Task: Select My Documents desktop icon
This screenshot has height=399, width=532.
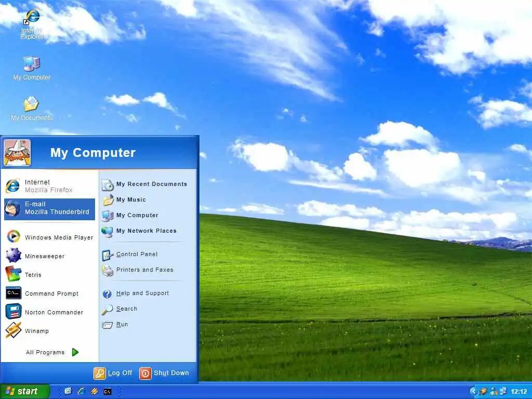Action: [32, 109]
